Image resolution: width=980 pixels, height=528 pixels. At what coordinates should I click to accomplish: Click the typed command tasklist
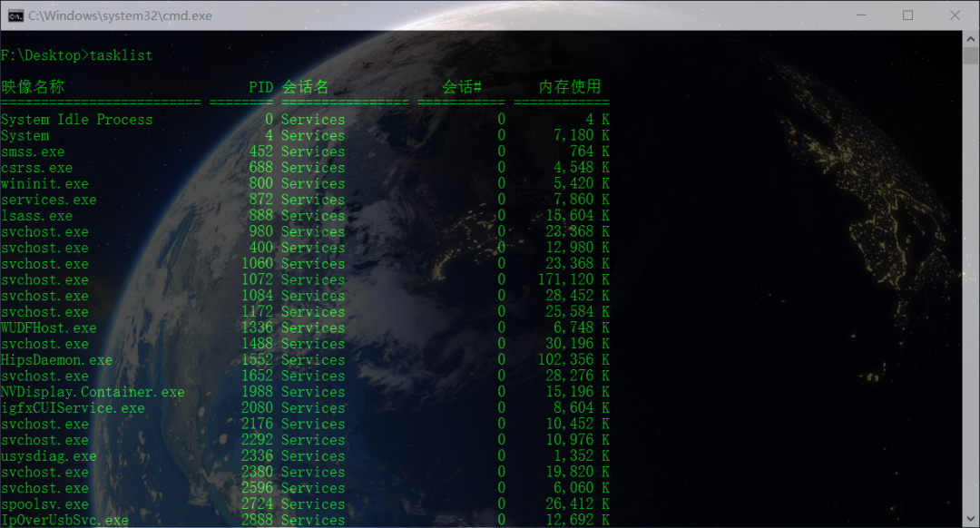pyautogui.click(x=122, y=55)
